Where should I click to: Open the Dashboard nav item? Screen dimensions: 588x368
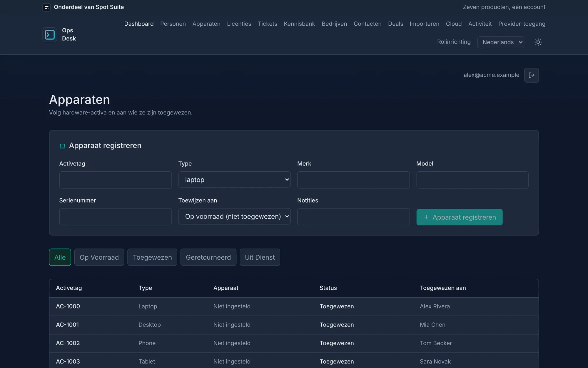(139, 24)
